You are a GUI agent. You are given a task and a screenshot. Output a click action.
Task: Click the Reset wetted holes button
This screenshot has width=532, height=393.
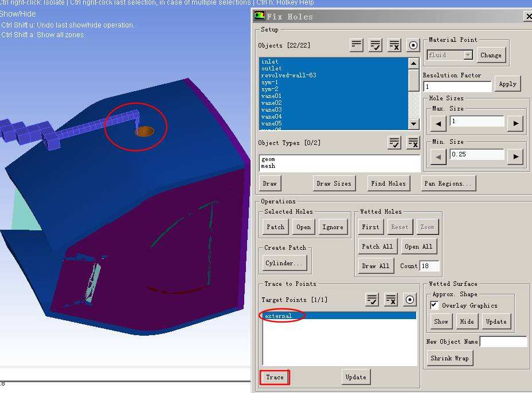[400, 227]
